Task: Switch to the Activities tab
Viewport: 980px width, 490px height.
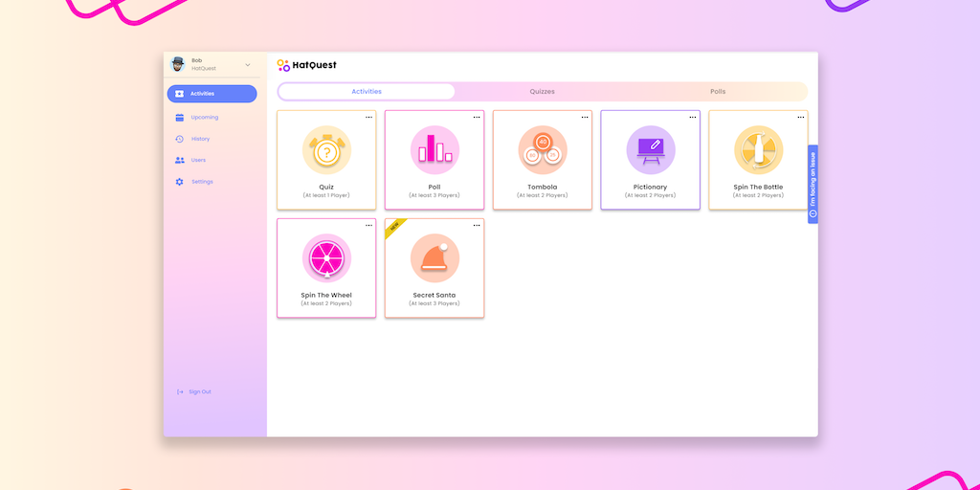Action: point(367,91)
